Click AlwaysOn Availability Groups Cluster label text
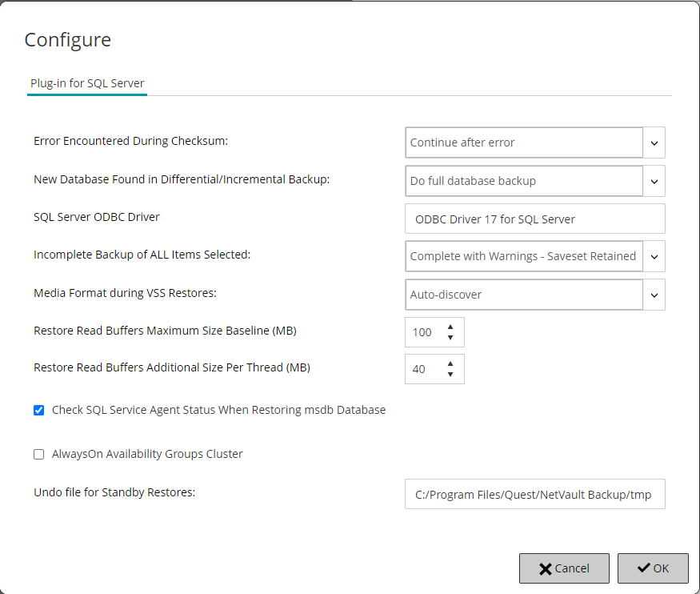Image resolution: width=700 pixels, height=594 pixels. (x=147, y=454)
